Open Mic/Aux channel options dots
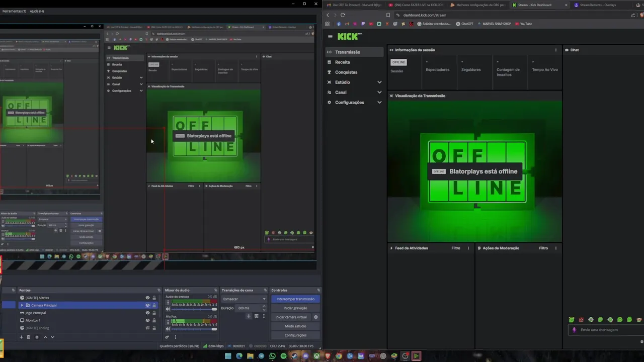 tap(168, 322)
